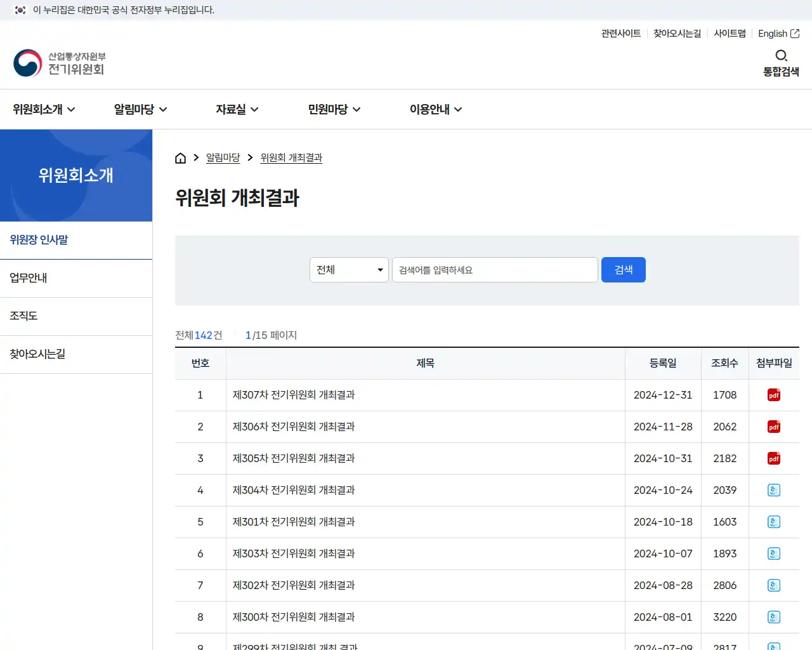Expand the 이용안내 menu
Screen dimensions: 812x650
tap(436, 109)
